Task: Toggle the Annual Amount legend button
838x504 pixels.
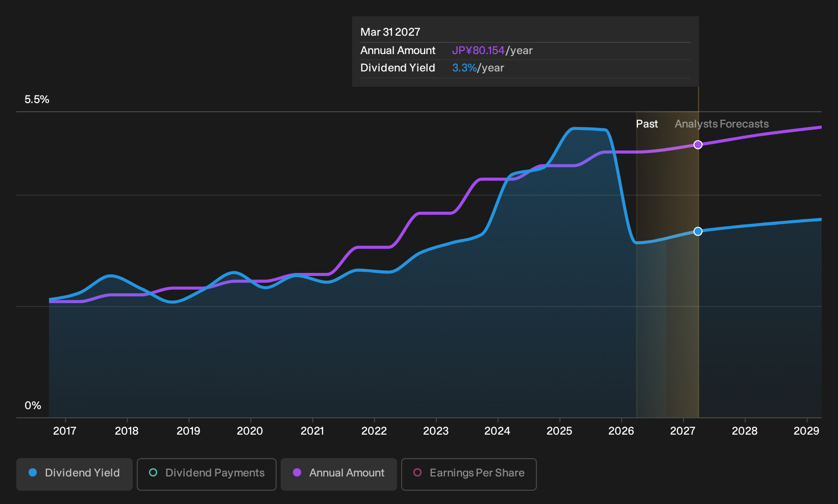Action: [x=339, y=474]
